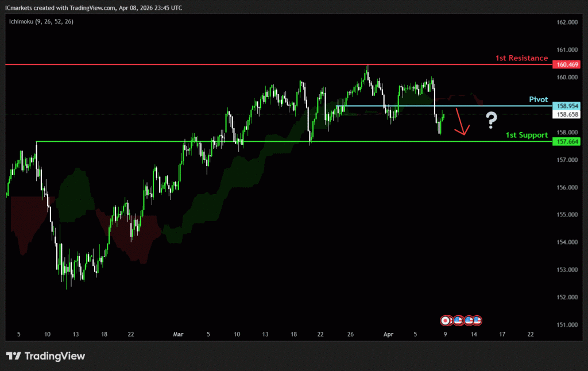Image resolution: width=588 pixels, height=371 pixels.
Task: Click the rightmost US flag event icon
Action: click(x=477, y=320)
